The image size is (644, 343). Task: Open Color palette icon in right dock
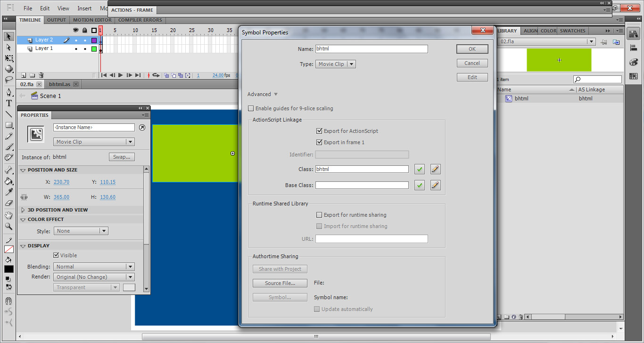click(x=633, y=62)
